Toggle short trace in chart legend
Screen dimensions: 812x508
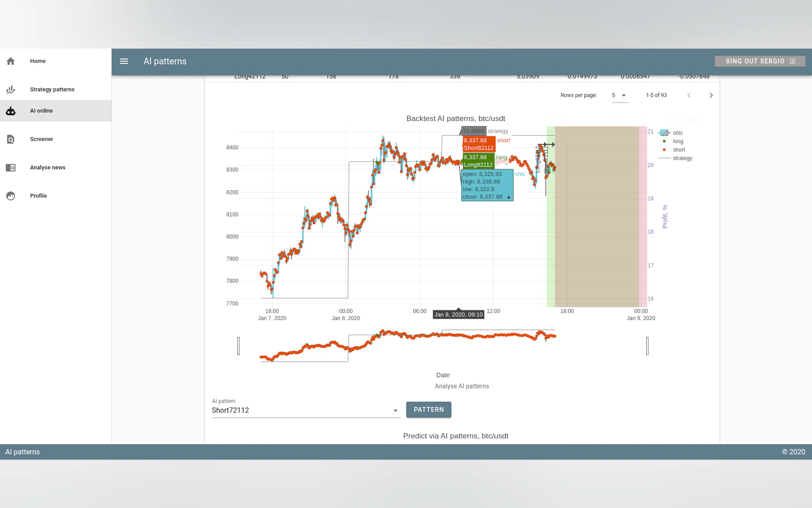click(x=678, y=150)
